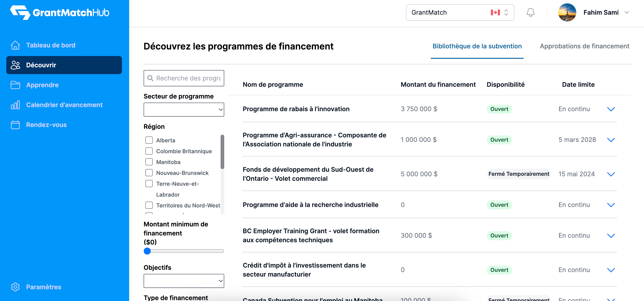Click the Paramètres gear icon
Viewport: 644px width, 301px height.
pos(15,287)
